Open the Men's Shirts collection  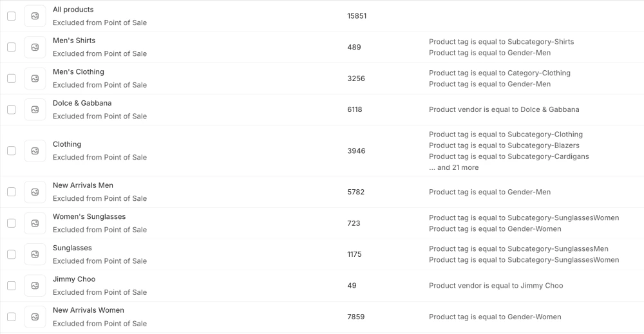click(74, 41)
